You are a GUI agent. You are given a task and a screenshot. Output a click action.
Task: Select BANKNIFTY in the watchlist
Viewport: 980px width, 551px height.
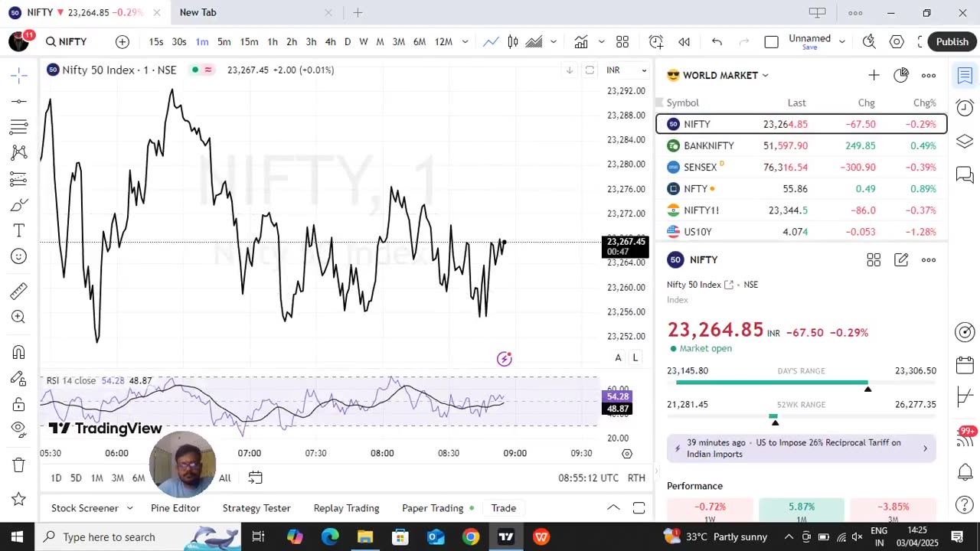tap(802, 145)
